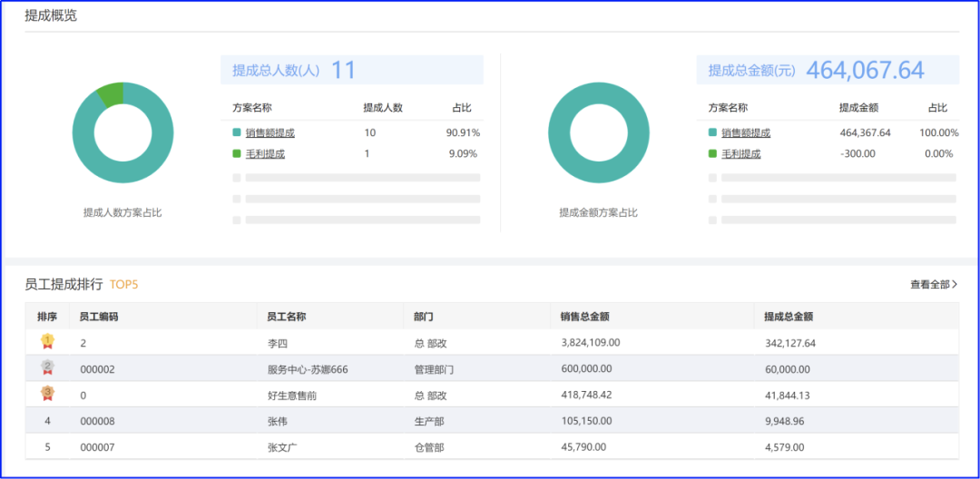
Task: Click the 排序 column header
Action: [x=47, y=317]
